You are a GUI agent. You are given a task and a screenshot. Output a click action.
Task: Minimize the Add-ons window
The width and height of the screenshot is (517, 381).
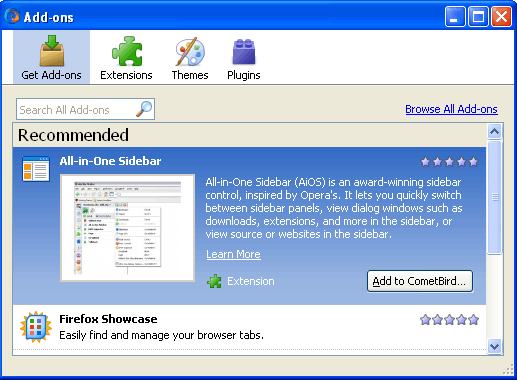point(455,16)
